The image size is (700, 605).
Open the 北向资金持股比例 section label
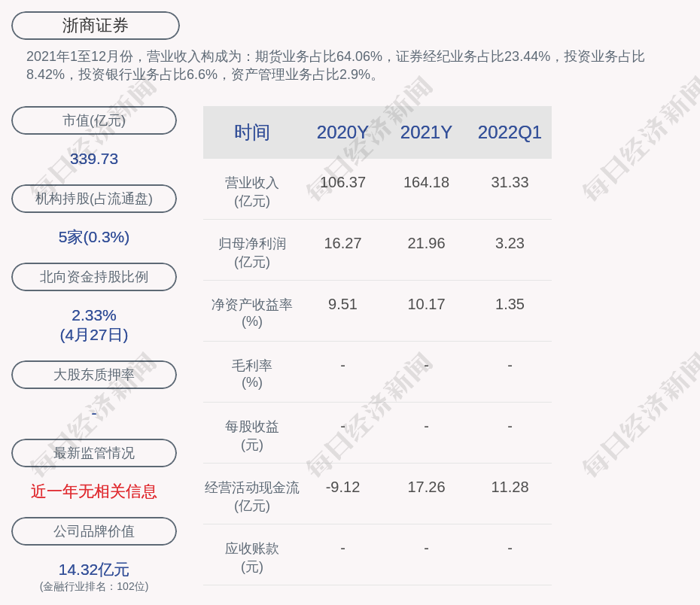pyautogui.click(x=94, y=277)
